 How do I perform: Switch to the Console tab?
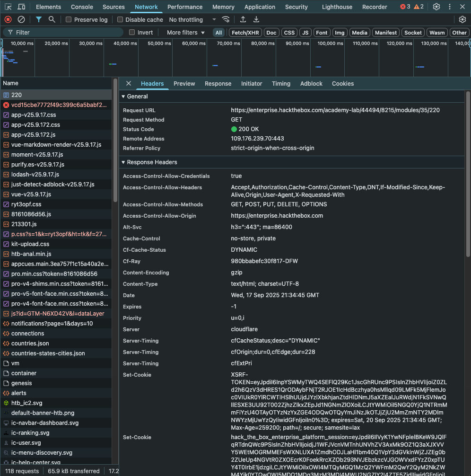(82, 7)
